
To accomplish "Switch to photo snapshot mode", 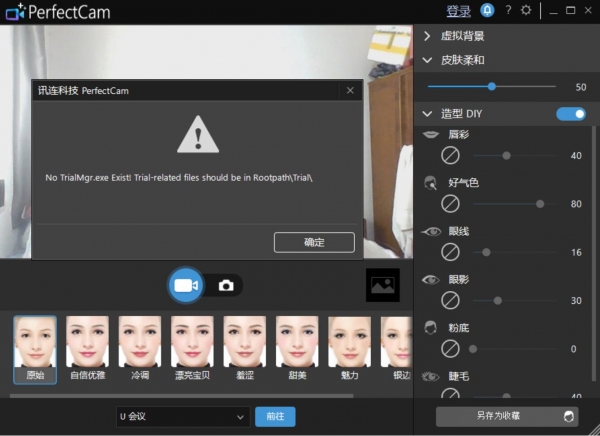I will pyautogui.click(x=226, y=286).
